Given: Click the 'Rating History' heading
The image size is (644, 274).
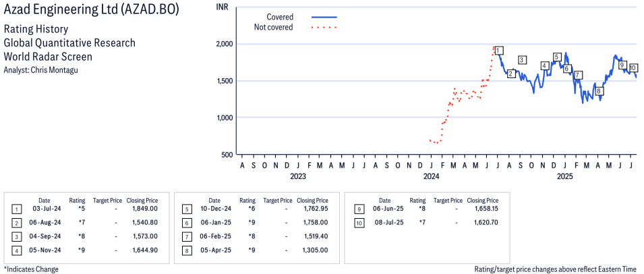Looking at the screenshot, I should click(x=36, y=30).
